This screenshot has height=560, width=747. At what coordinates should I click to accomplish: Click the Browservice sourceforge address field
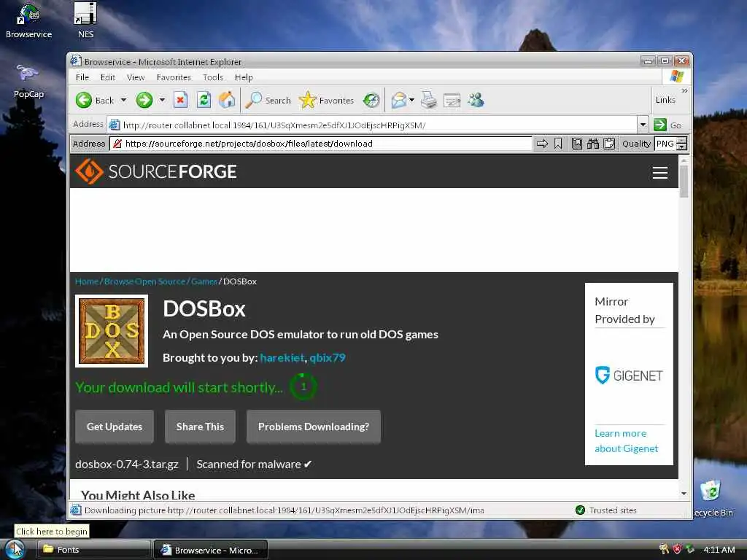coord(321,144)
